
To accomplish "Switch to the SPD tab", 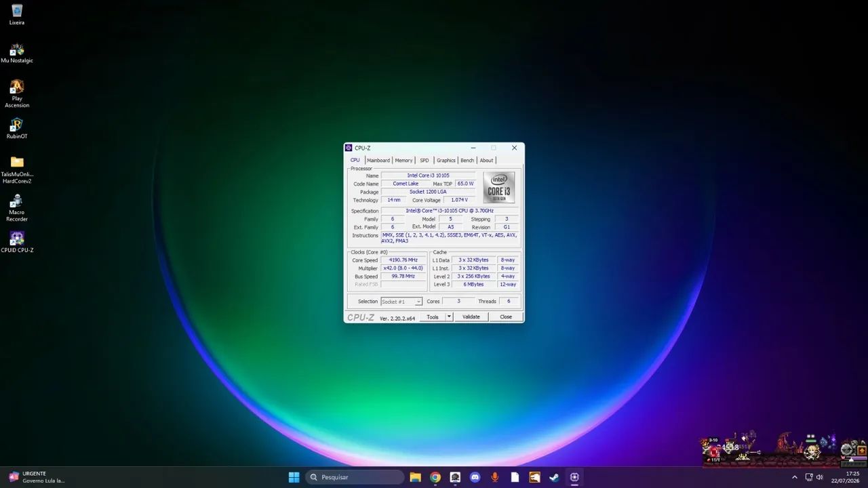I will point(425,161).
